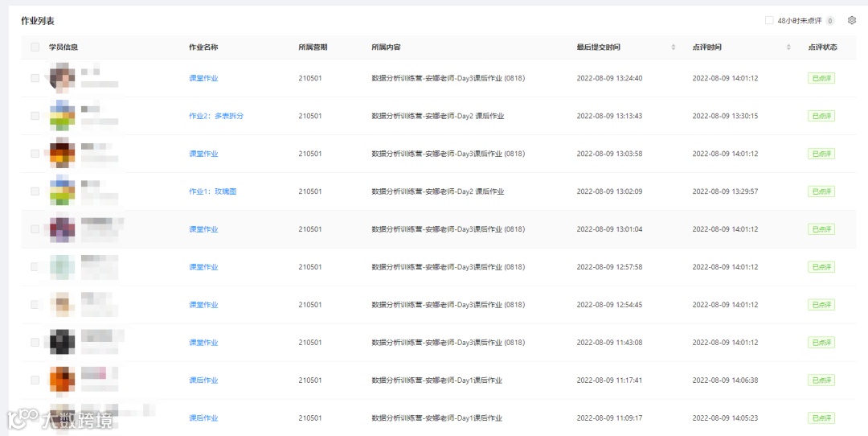868x436 pixels.
Task: Click the Day1课后作业 content cell in 11:17:41 row
Action: [436, 380]
